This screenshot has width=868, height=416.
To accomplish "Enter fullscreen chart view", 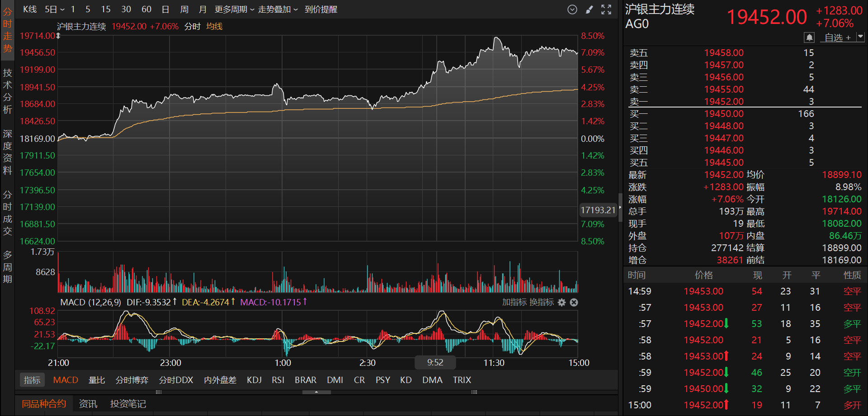I will [606, 9].
